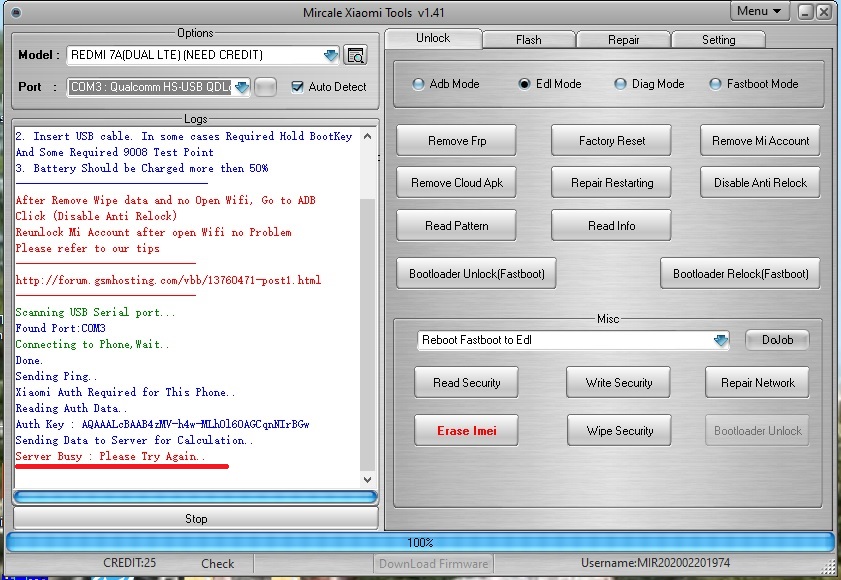Click 'Sending Data to Server for Calculation' line
Viewport: 841px width, 580px height.
[135, 440]
